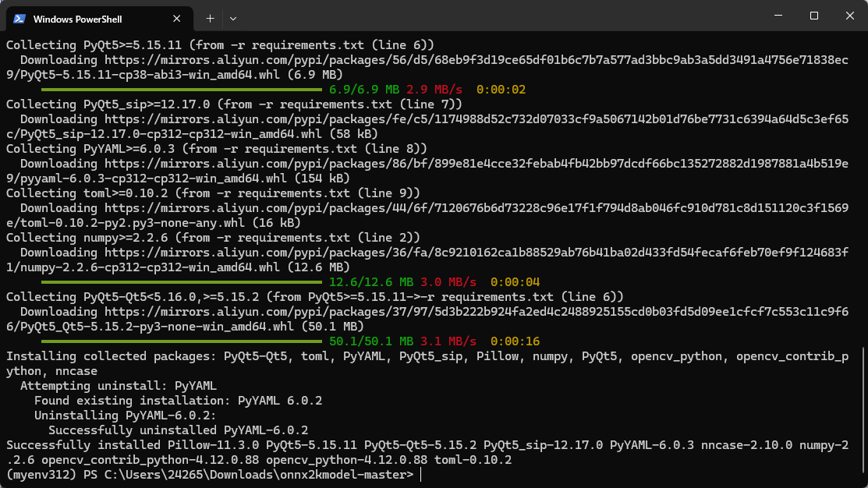Viewport: 868px width, 488px height.
Task: Close the terminal window
Action: coord(849,16)
